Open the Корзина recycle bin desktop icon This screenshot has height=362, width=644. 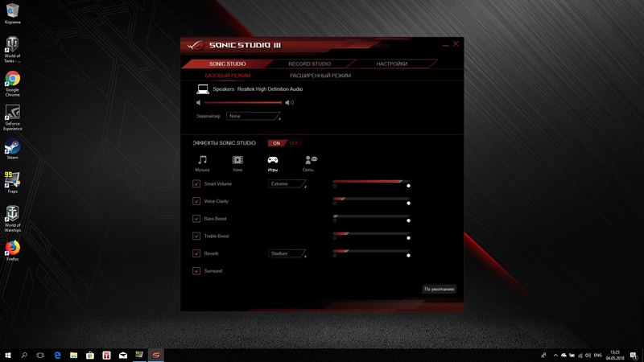(12, 14)
